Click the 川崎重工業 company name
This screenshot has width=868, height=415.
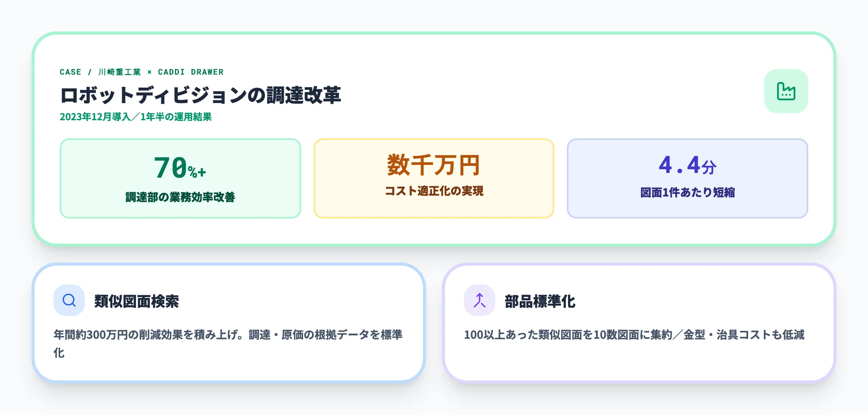[x=120, y=72]
